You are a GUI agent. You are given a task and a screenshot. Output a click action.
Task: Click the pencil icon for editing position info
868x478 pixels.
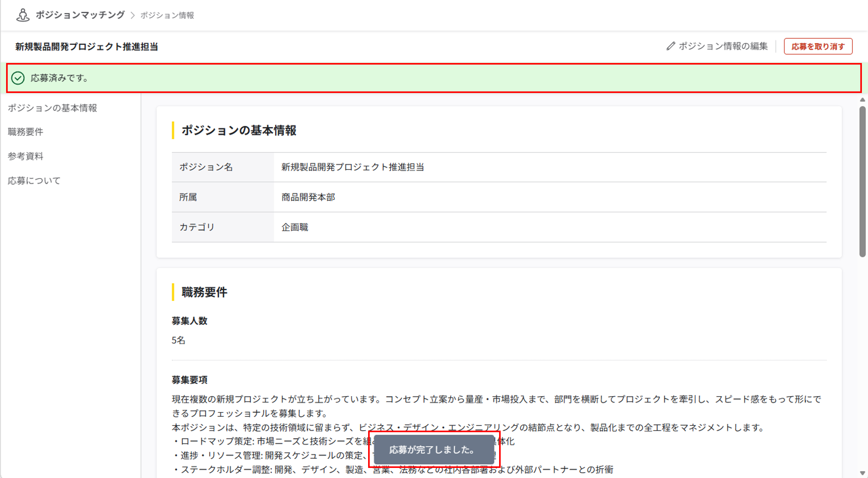671,46
